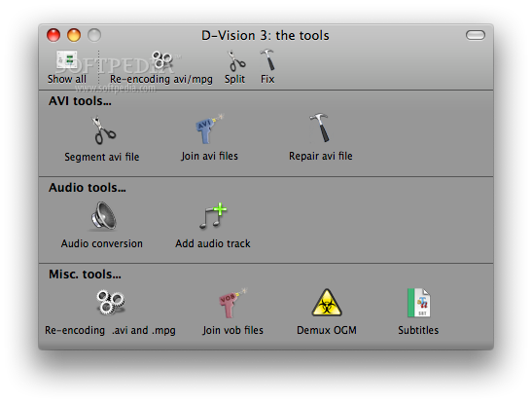The image size is (532, 403).
Task: Click the Show all toolbar label
Action: tap(67, 79)
